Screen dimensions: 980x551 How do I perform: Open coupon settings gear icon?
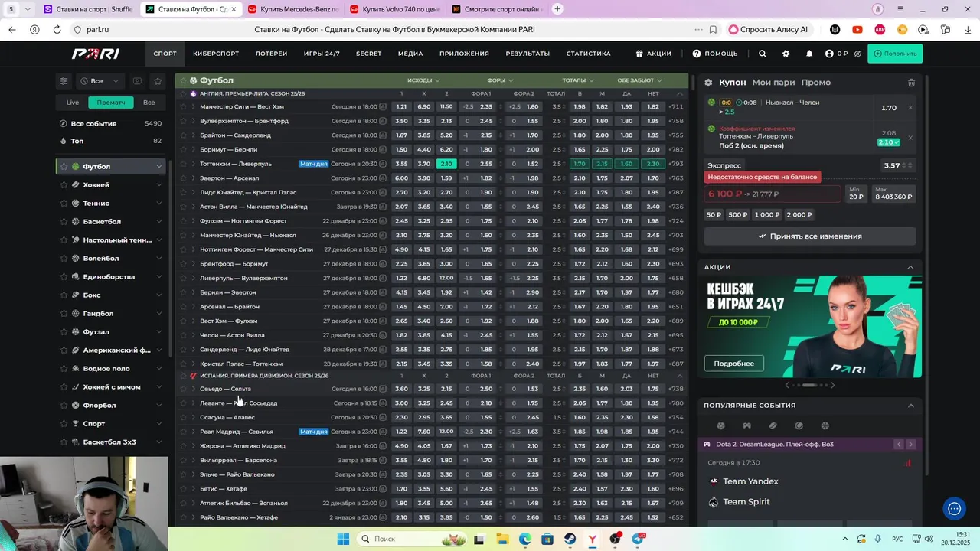[708, 83]
